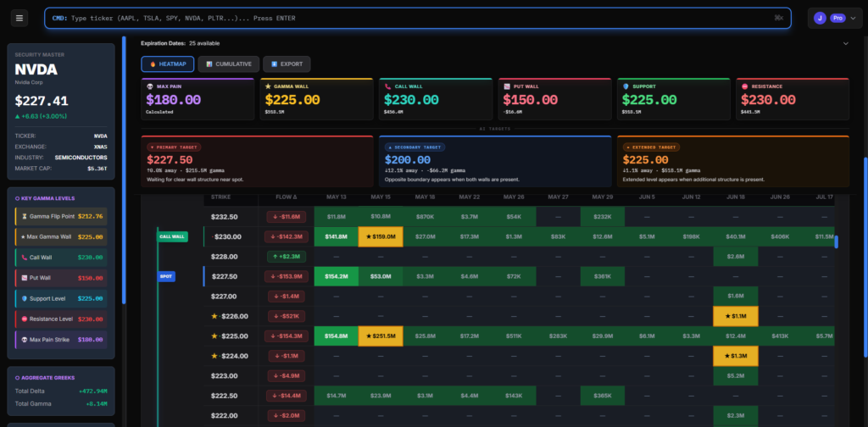Screen dimensions: 868x427
Task: Switch to the CUMULATIVE view
Action: click(229, 64)
